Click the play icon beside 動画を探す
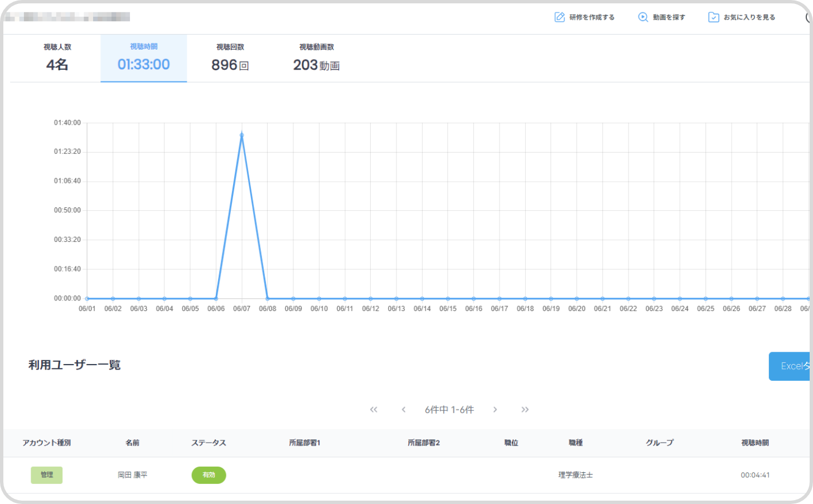 coord(643,17)
